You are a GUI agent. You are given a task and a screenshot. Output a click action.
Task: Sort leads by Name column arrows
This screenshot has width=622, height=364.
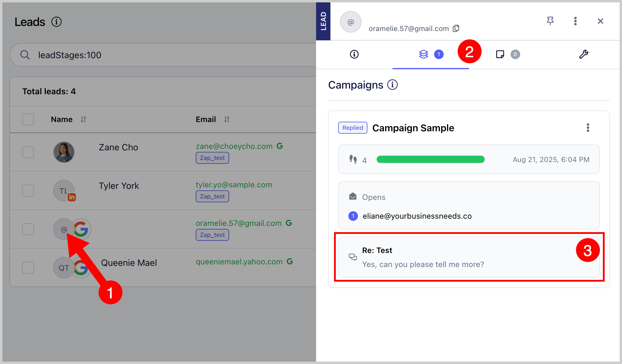83,119
